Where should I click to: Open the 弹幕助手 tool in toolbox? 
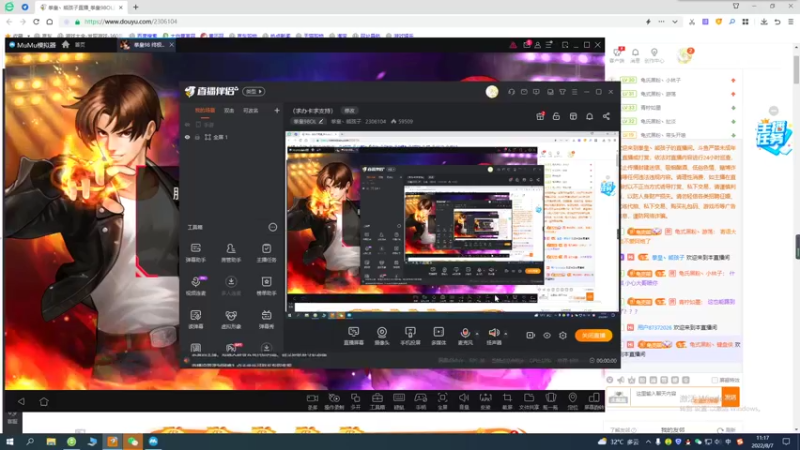pos(195,252)
